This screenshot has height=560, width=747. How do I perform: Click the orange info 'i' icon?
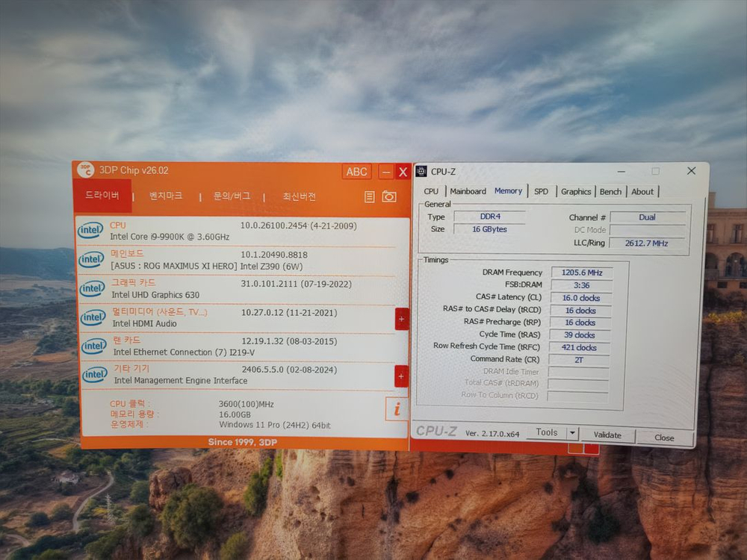point(397,409)
